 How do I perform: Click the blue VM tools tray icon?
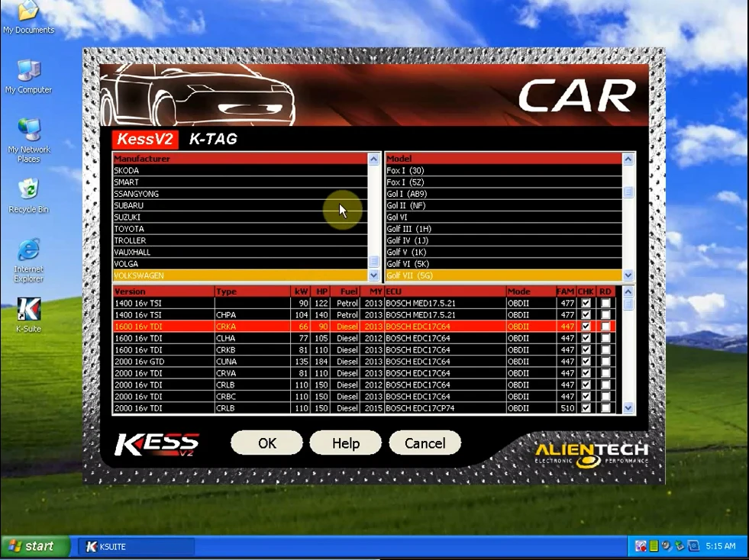coord(693,546)
